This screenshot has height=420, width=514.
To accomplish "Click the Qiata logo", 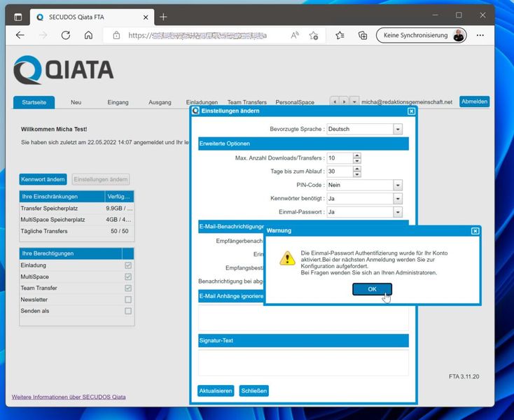I will 63,70.
